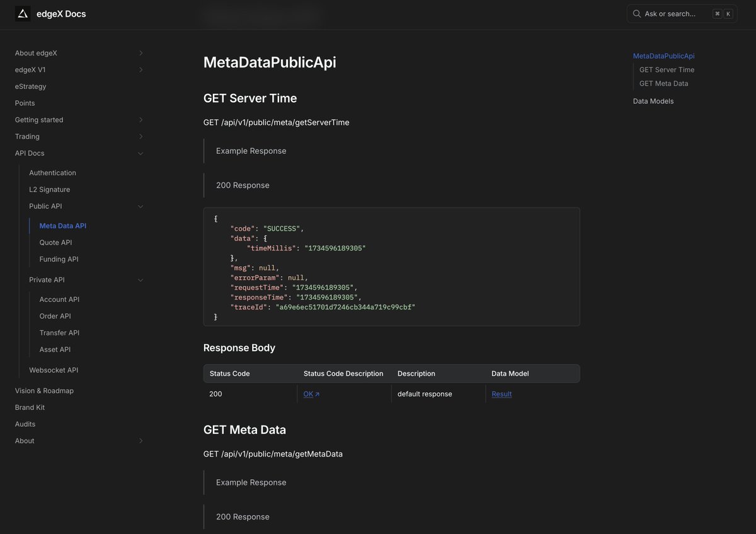
Task: Jump to GET Server Time in outline
Action: click(x=667, y=70)
